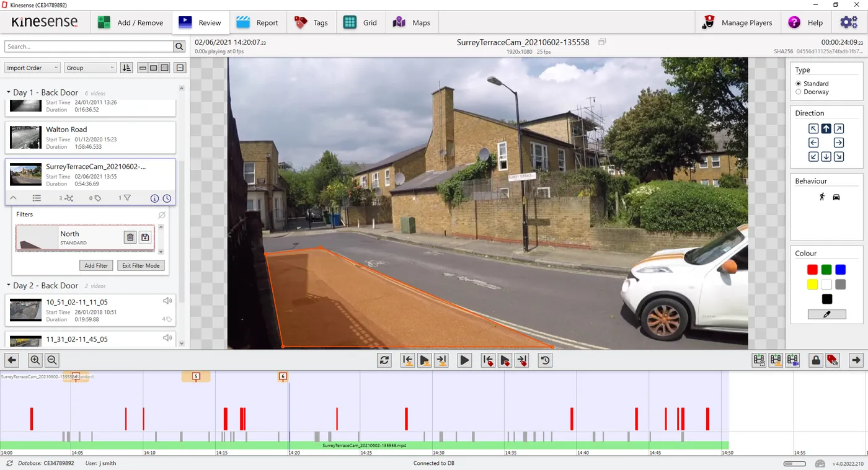The width and height of the screenshot is (868, 470).
Task: Toggle the up direction arrow
Action: coord(826,128)
